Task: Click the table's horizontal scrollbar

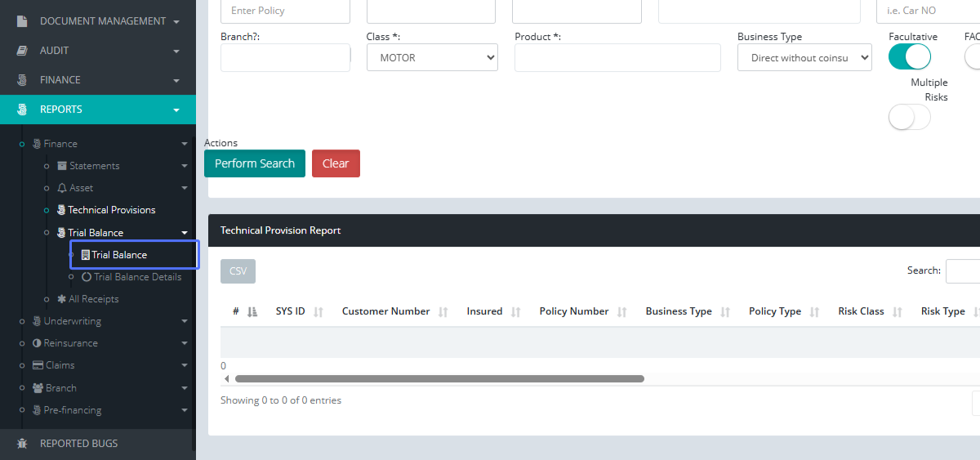Action: 439,379
